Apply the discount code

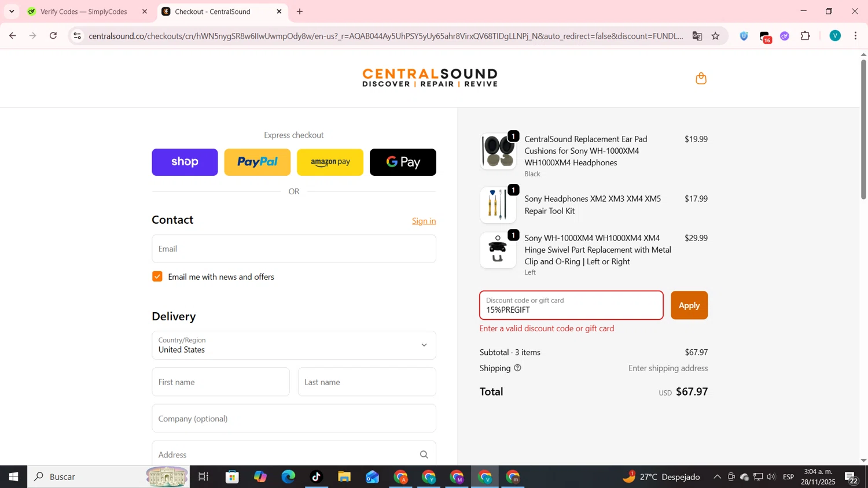689,305
